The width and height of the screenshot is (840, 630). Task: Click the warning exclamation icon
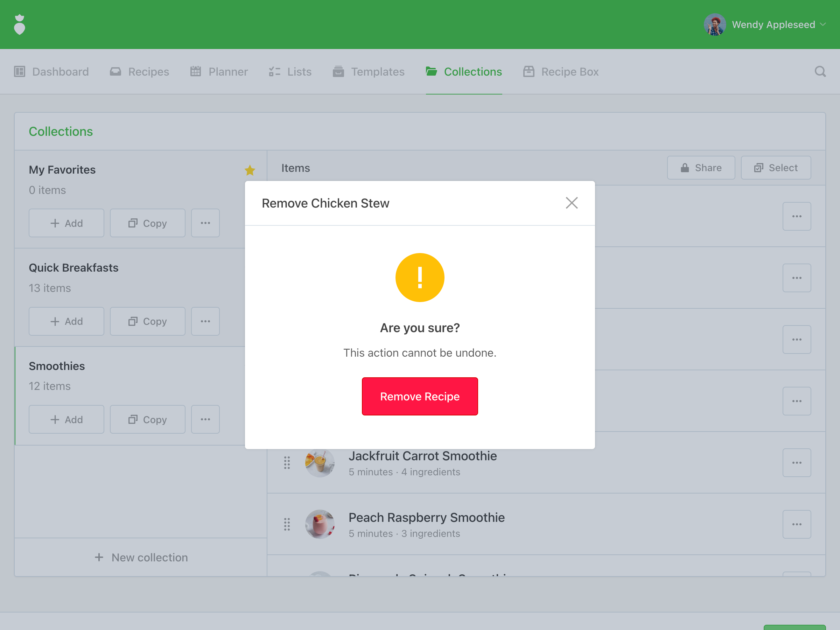click(x=420, y=278)
